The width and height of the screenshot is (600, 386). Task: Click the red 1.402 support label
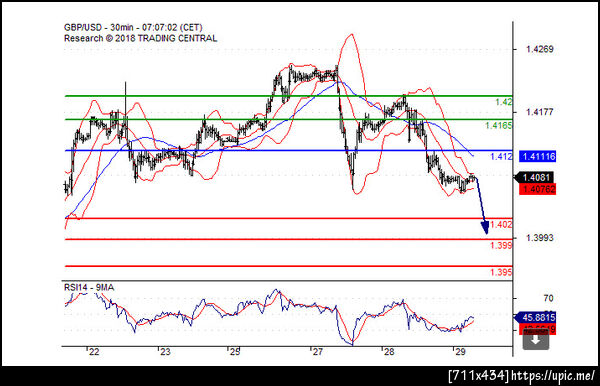click(501, 225)
